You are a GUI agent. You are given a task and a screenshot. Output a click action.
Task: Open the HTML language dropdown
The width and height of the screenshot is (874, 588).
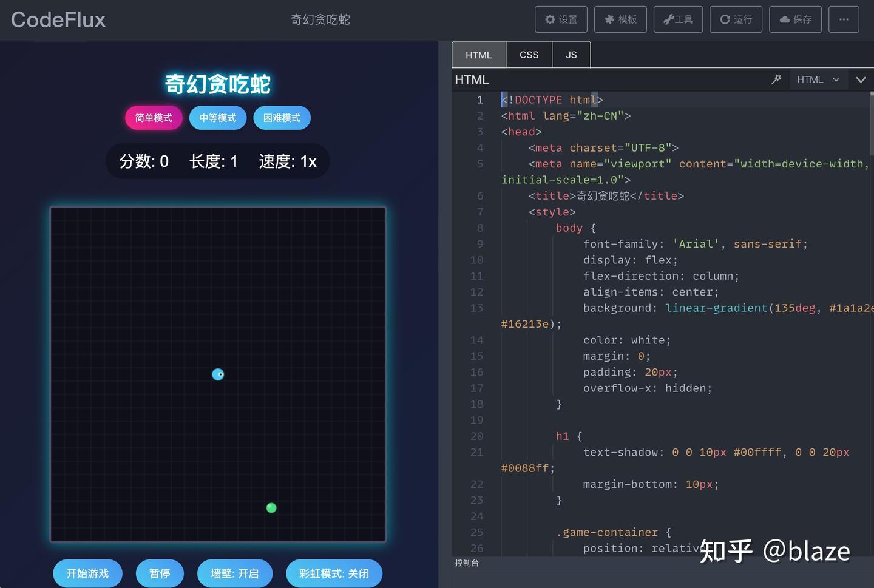pos(818,79)
